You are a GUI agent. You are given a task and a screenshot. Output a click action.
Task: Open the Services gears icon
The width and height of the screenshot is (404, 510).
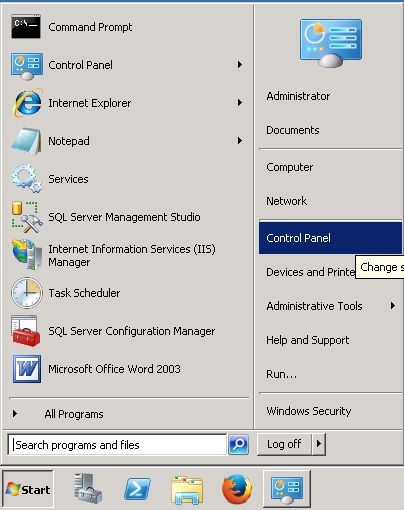tap(27, 178)
